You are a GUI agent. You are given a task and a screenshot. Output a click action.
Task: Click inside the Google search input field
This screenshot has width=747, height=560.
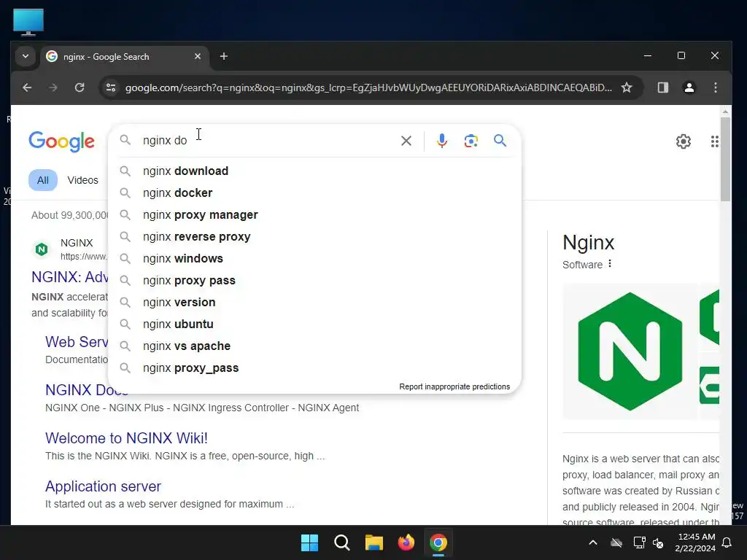(x=267, y=141)
